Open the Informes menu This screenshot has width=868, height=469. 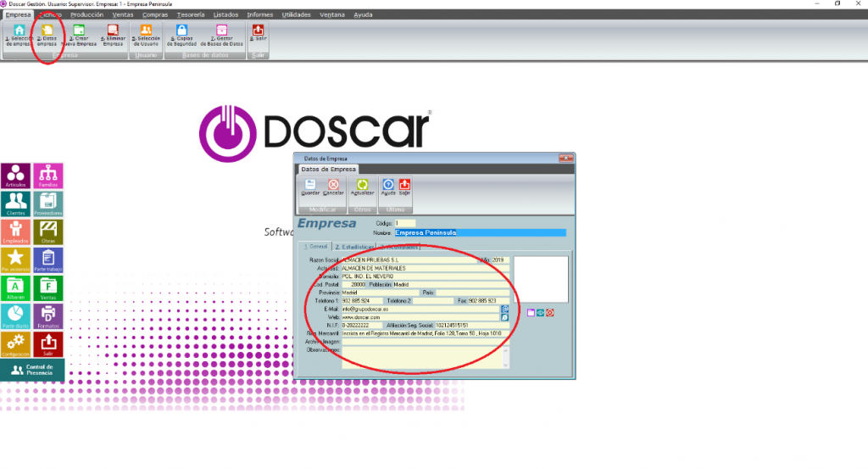coord(260,15)
